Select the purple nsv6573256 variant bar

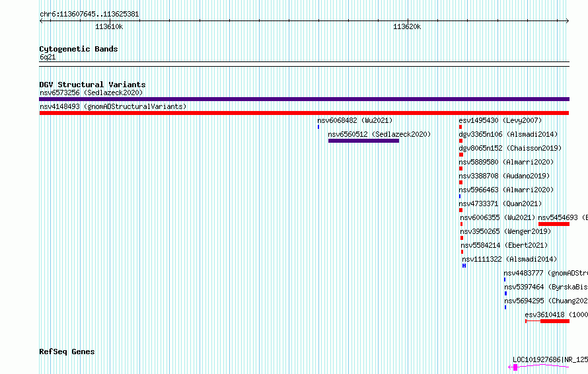tap(304, 99)
